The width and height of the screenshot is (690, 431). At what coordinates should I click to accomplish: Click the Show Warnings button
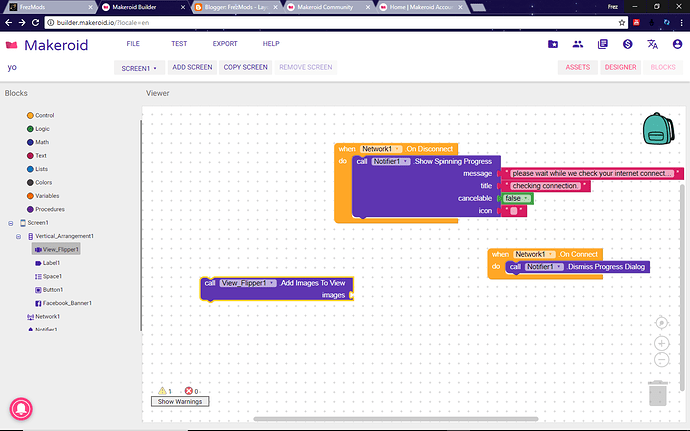point(180,402)
